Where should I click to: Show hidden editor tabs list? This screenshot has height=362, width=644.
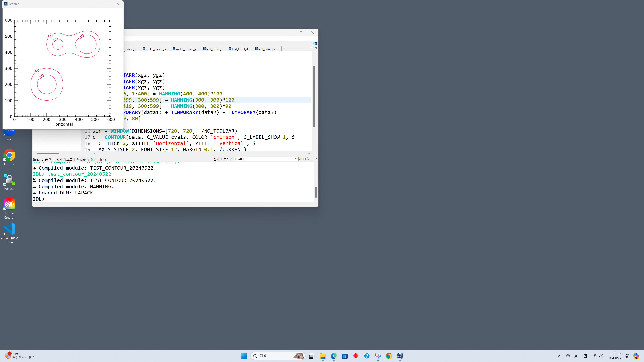tap(284, 48)
